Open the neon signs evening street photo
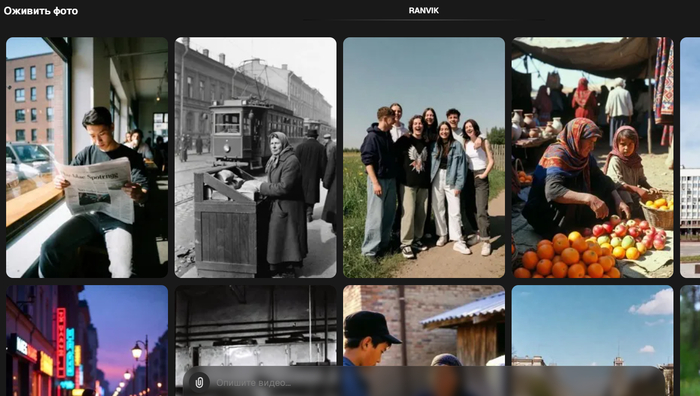The image size is (700, 396). [87, 340]
